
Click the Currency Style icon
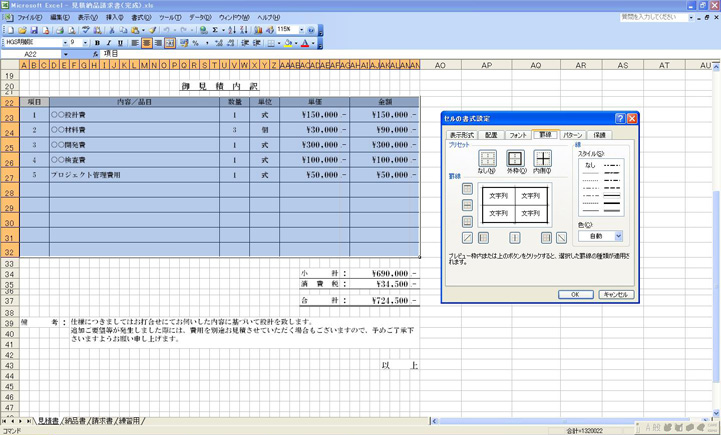pos(184,43)
